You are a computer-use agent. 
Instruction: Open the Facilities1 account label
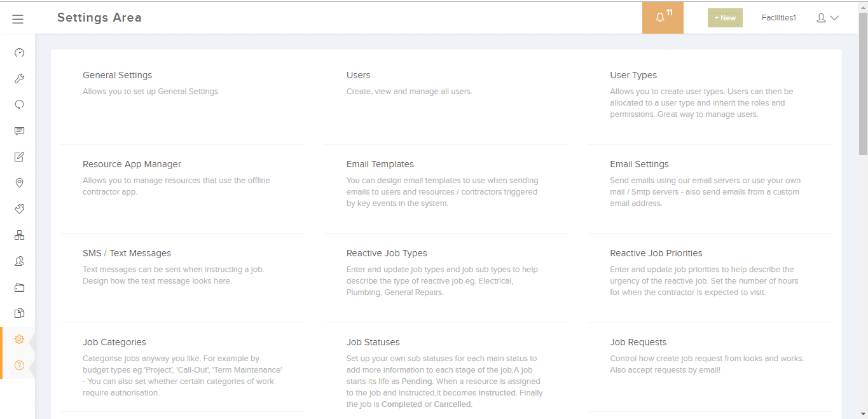(778, 18)
